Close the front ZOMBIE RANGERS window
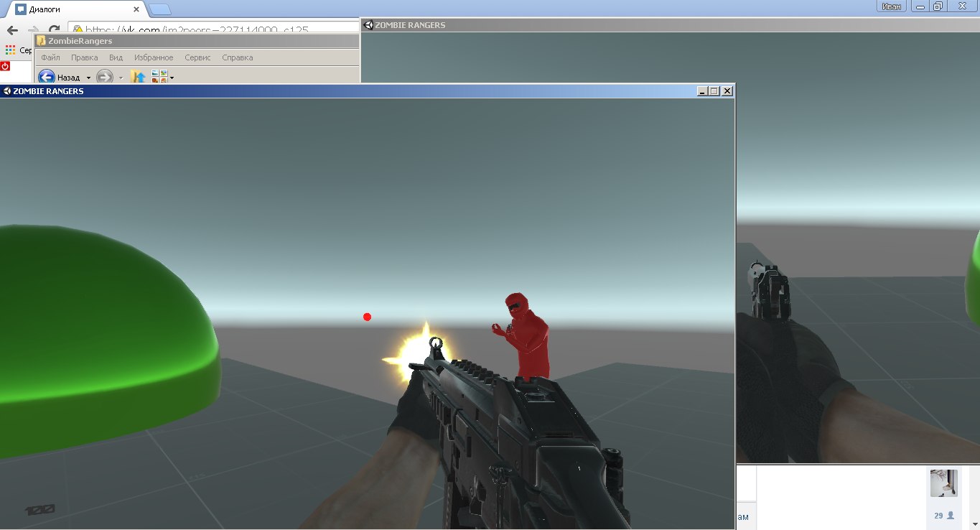The image size is (980, 530). 727,91
